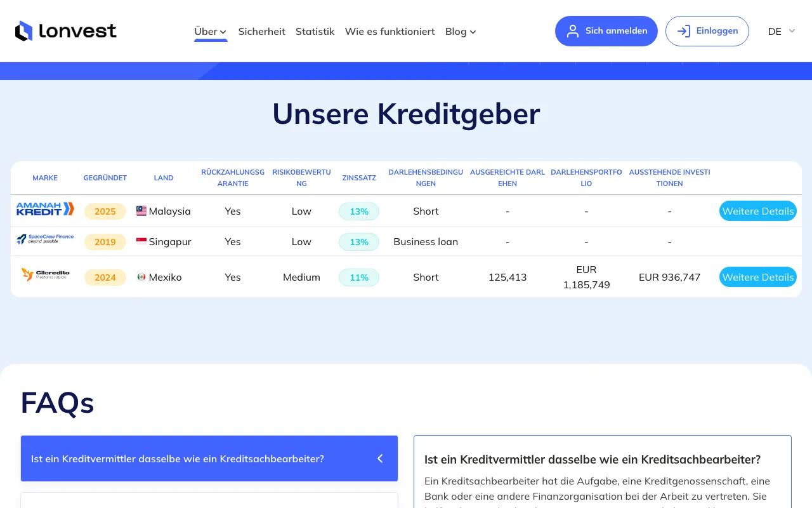Image resolution: width=812 pixels, height=508 pixels.
Task: Sort by the Zinssatz column header
Action: (x=359, y=178)
